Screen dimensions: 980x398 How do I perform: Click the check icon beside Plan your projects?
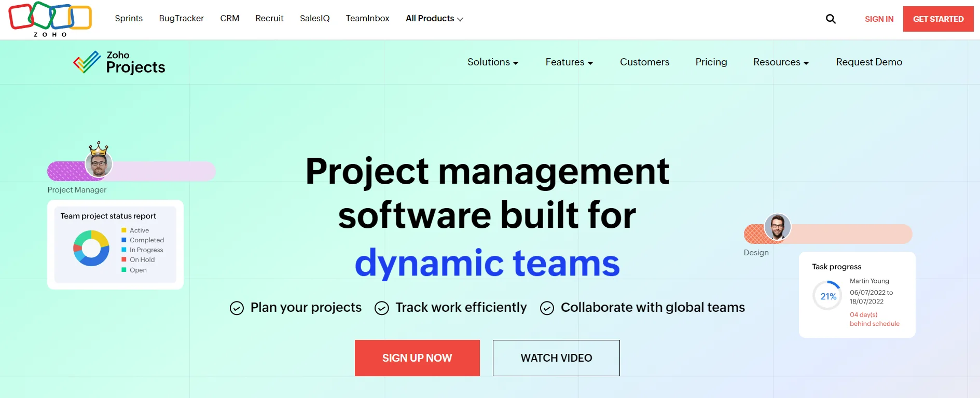click(237, 308)
